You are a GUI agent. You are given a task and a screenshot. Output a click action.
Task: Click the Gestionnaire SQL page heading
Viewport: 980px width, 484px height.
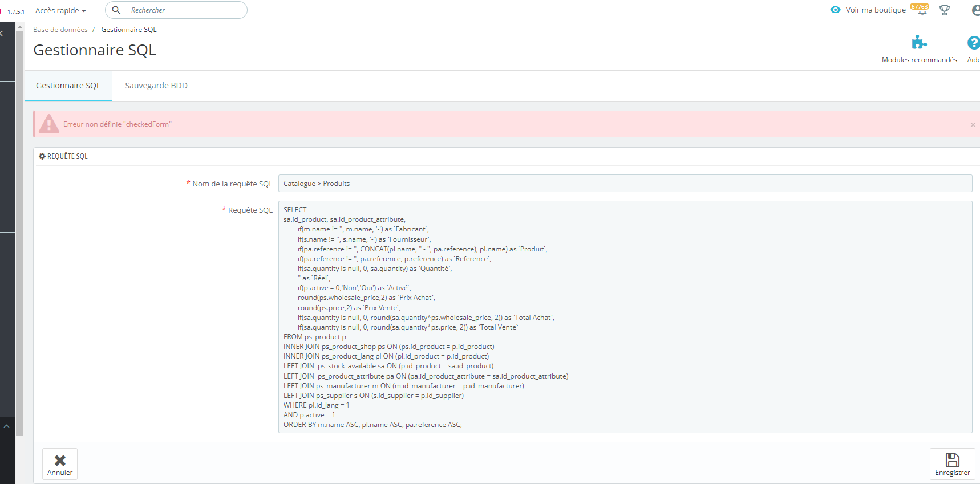[x=95, y=50]
